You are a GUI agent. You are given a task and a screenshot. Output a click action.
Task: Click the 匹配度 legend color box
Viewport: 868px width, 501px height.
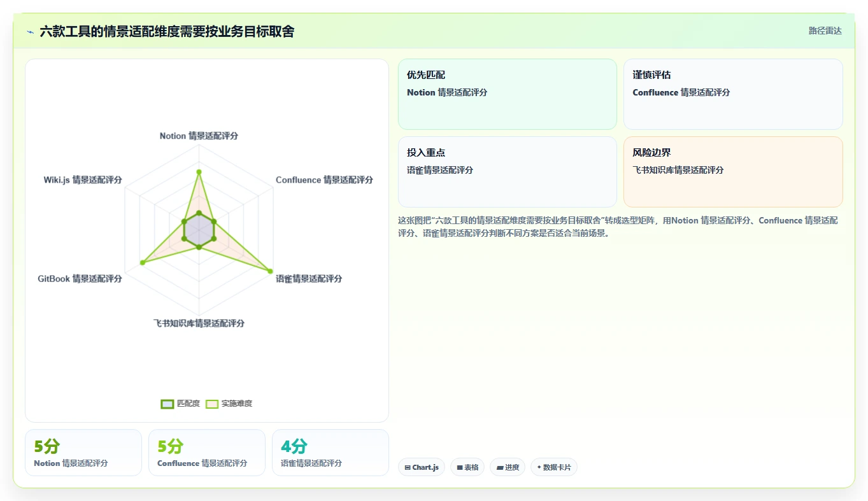click(167, 404)
